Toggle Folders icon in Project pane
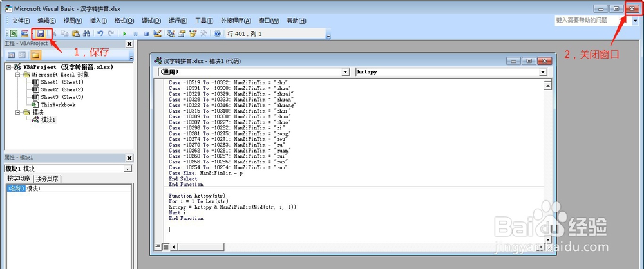Viewport: 644px width, 269px height. tap(35, 55)
